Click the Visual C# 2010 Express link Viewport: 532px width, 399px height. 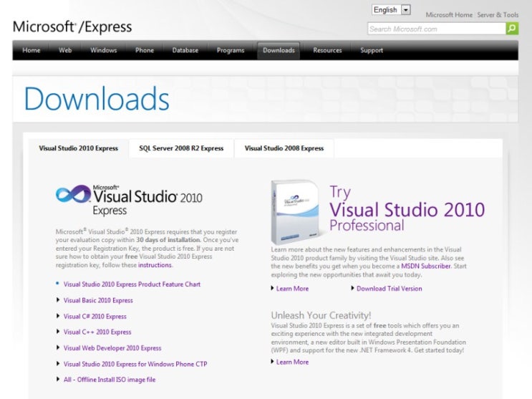click(x=95, y=317)
